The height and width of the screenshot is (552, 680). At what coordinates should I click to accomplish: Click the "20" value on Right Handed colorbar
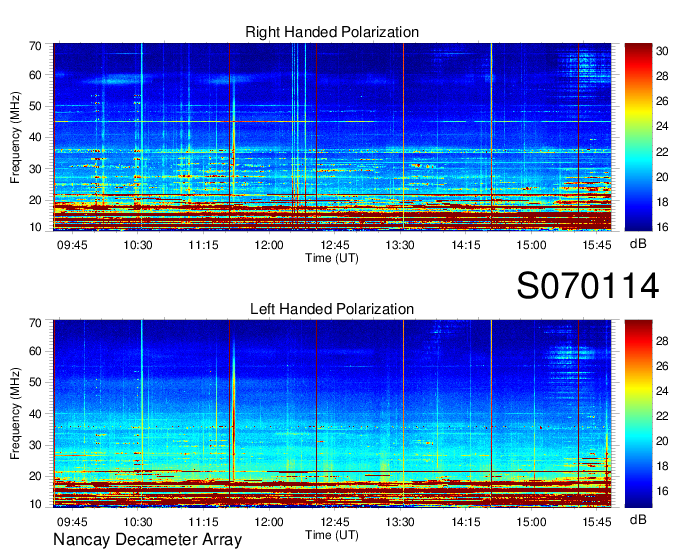(662, 177)
